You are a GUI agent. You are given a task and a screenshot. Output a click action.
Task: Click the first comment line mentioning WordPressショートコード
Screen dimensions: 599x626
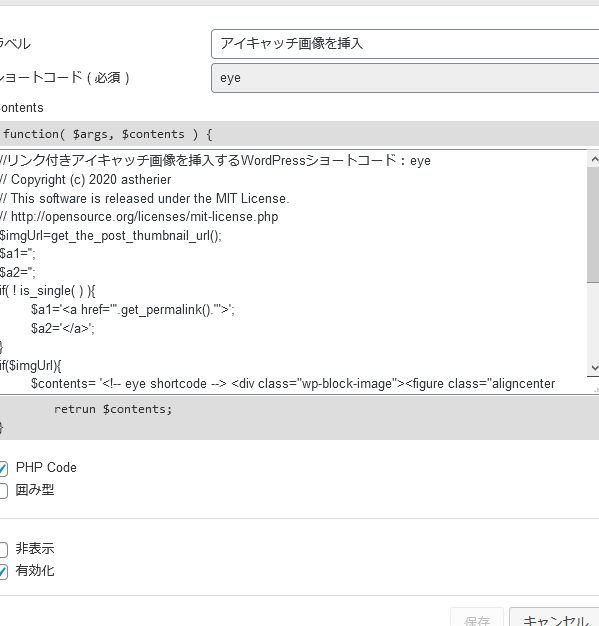pyautogui.click(x=215, y=160)
